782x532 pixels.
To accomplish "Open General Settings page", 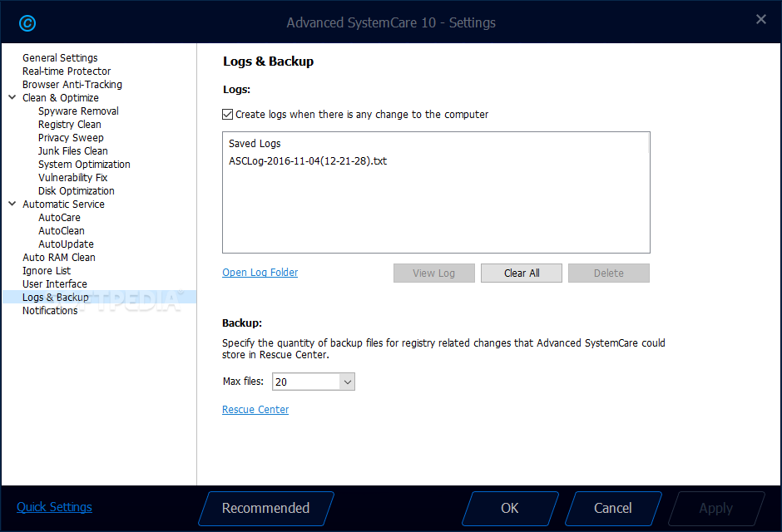I will click(x=60, y=58).
